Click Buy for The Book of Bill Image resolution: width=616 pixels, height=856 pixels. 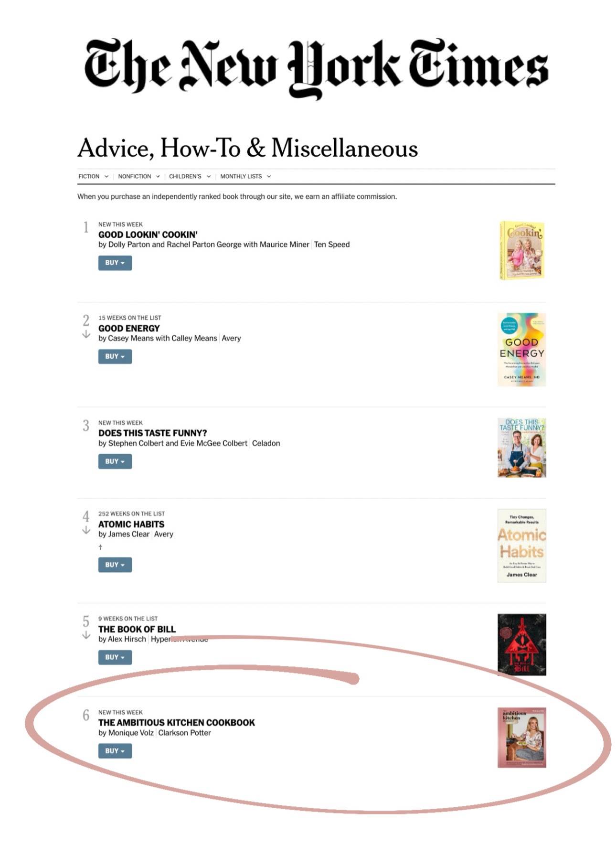tap(115, 657)
